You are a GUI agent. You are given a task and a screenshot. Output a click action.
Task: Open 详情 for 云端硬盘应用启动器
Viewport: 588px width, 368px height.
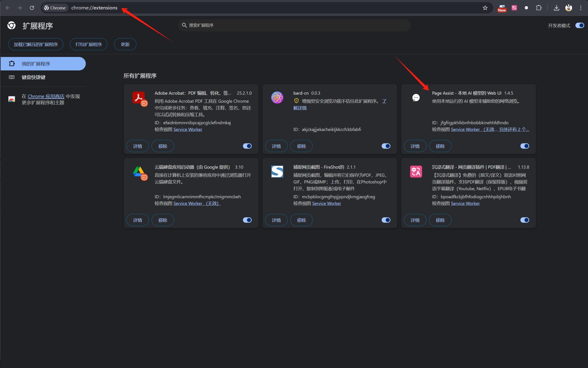click(x=137, y=220)
